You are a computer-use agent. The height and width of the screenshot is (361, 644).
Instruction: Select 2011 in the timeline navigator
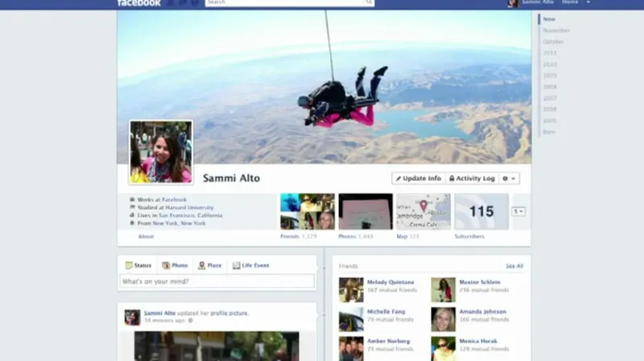[x=550, y=53]
